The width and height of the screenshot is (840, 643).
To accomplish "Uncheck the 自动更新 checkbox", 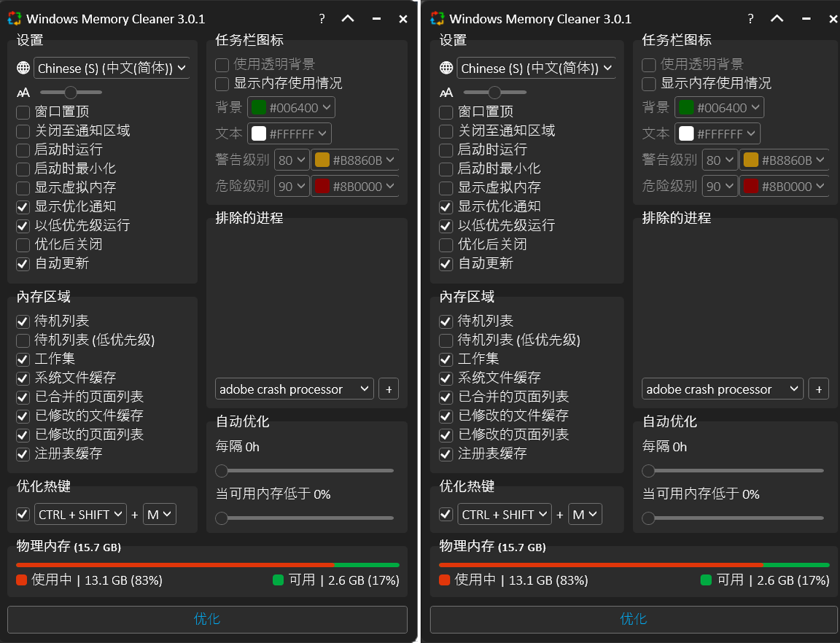I will [x=22, y=263].
